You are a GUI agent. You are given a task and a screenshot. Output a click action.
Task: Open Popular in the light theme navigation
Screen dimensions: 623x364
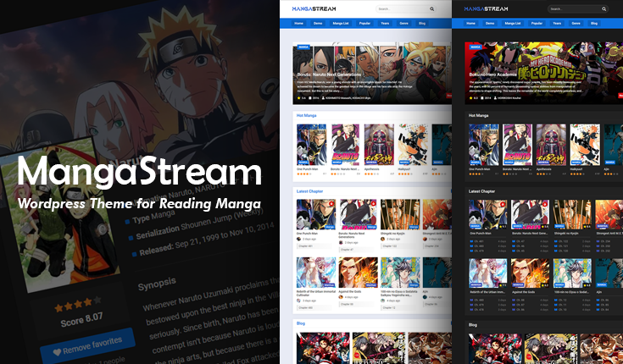[x=364, y=24]
